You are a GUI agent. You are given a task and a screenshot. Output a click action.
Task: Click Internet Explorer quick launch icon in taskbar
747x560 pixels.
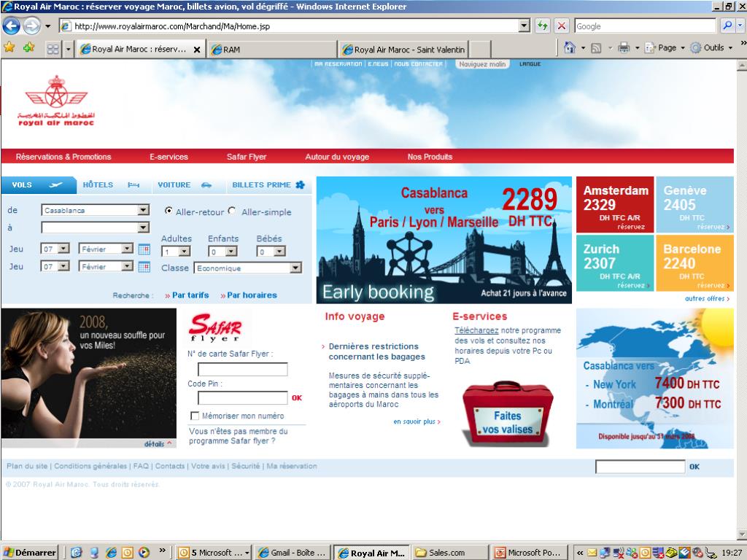[x=111, y=553]
